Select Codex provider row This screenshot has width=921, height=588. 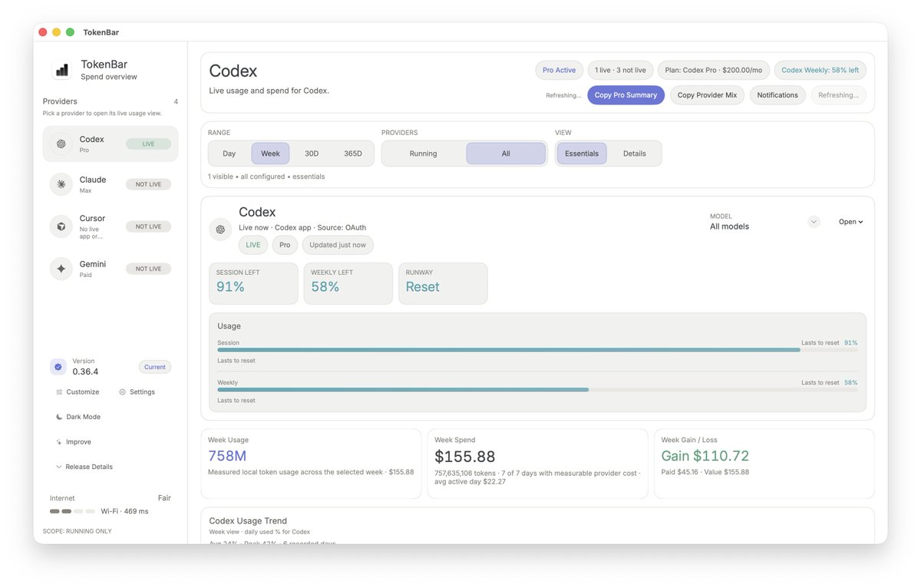tap(111, 144)
